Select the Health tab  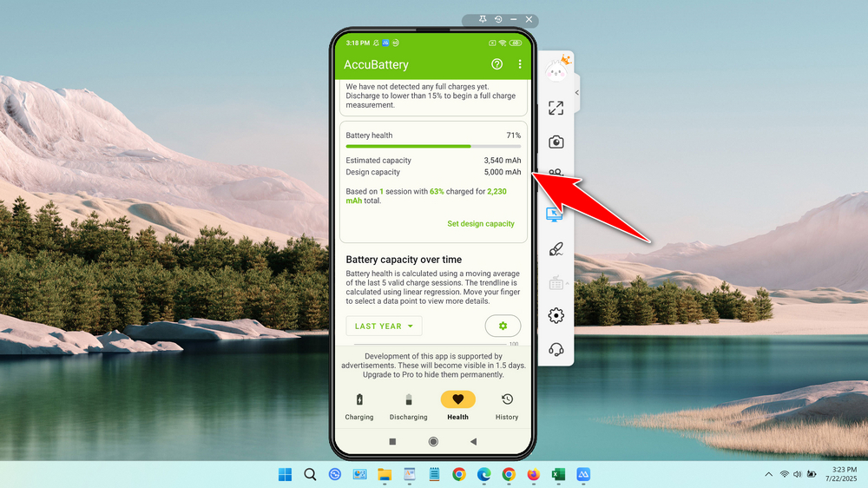[457, 406]
